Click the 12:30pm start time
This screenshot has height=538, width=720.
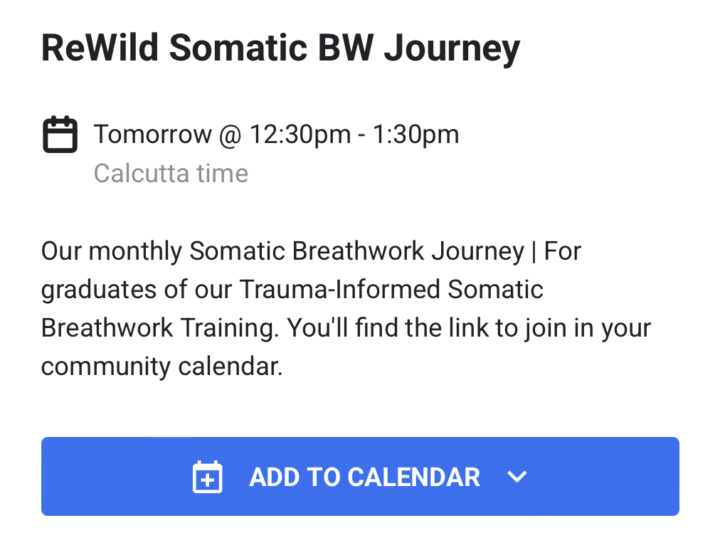click(300, 134)
